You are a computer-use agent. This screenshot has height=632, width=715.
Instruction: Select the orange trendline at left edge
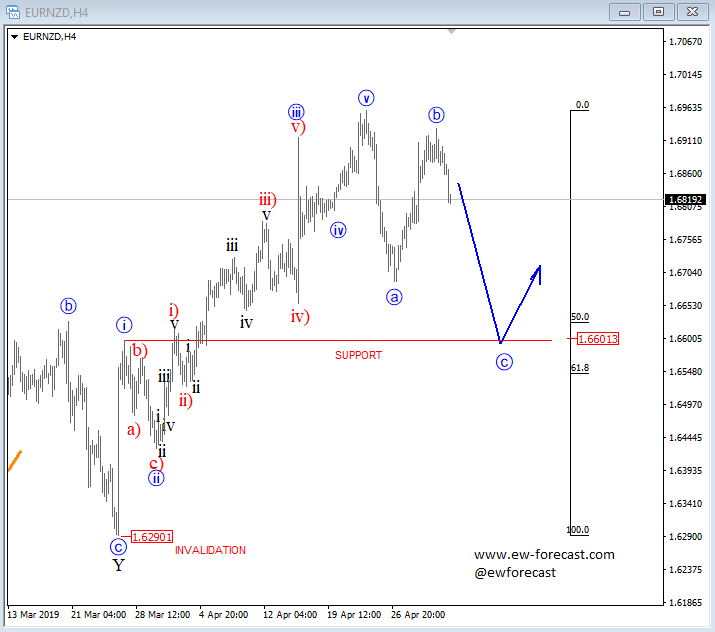14,461
